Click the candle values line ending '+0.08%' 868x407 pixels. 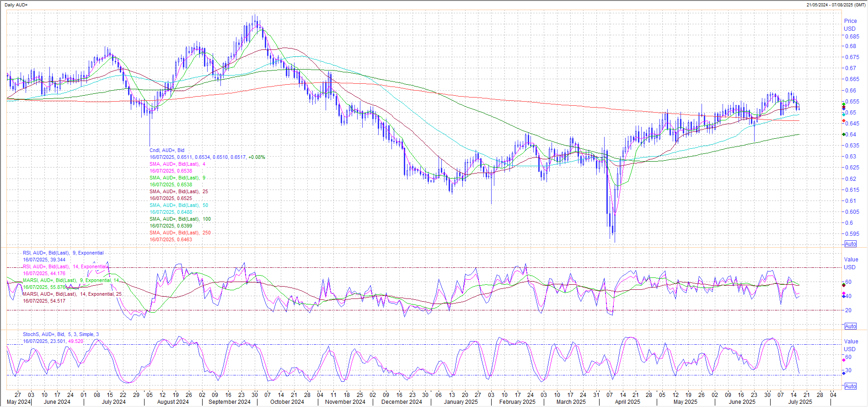coord(207,157)
